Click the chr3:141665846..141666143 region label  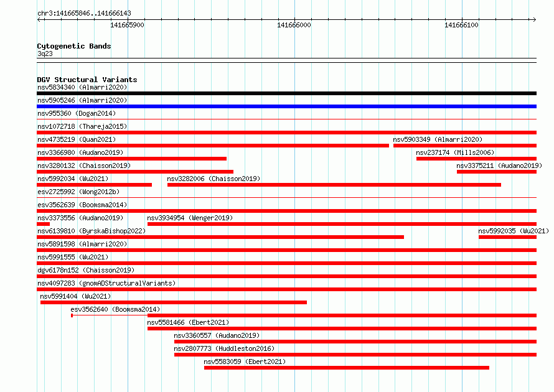(84, 13)
